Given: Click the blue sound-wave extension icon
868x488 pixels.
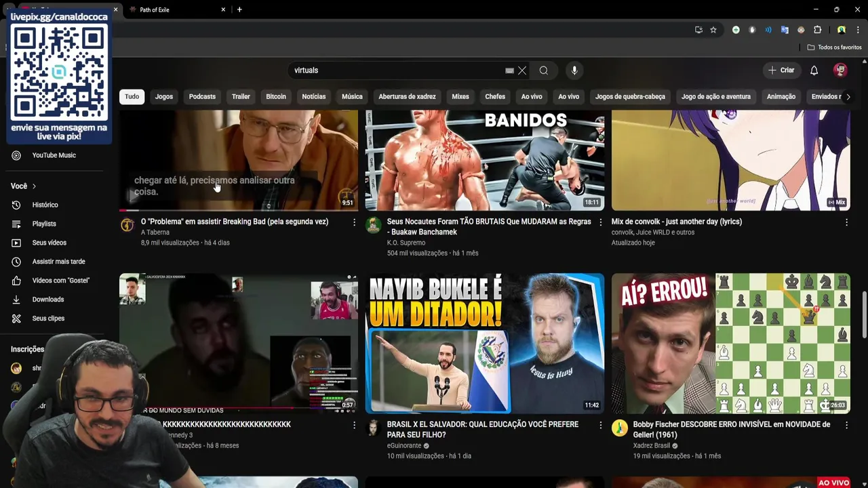Looking at the screenshot, I should tap(768, 30).
